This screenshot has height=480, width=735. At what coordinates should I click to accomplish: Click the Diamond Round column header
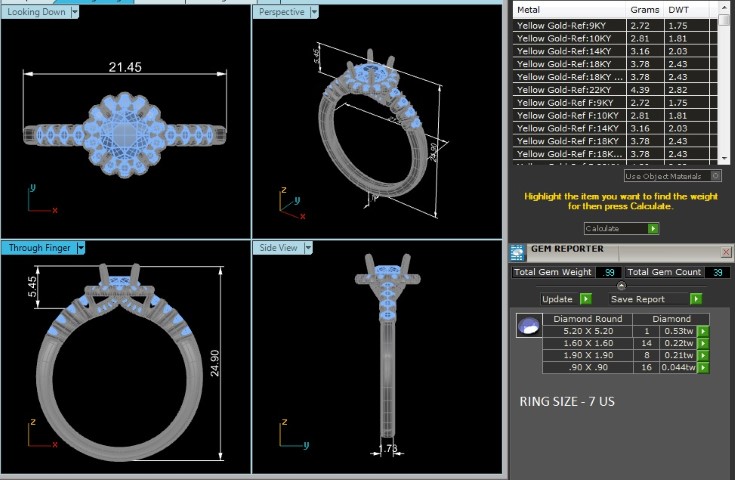(588, 319)
